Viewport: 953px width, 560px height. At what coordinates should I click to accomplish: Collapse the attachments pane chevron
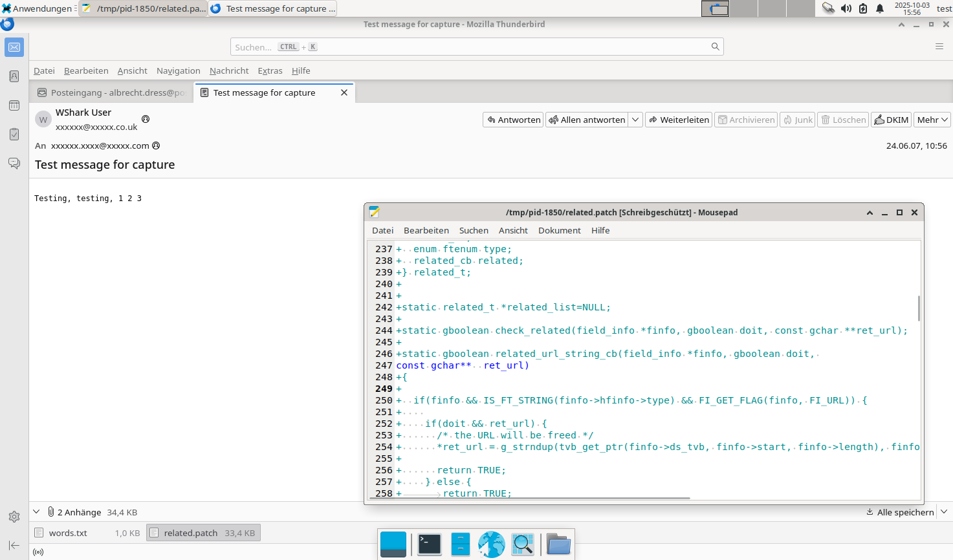[37, 512]
